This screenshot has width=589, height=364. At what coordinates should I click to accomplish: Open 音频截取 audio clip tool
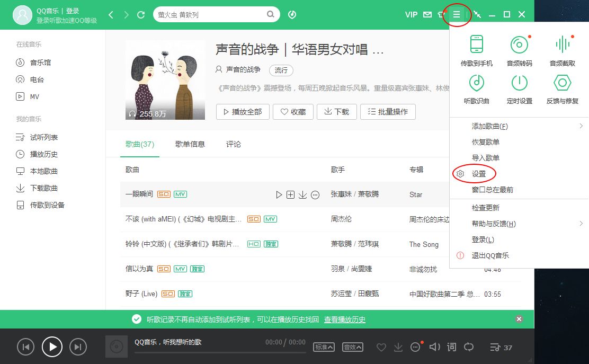563,51
